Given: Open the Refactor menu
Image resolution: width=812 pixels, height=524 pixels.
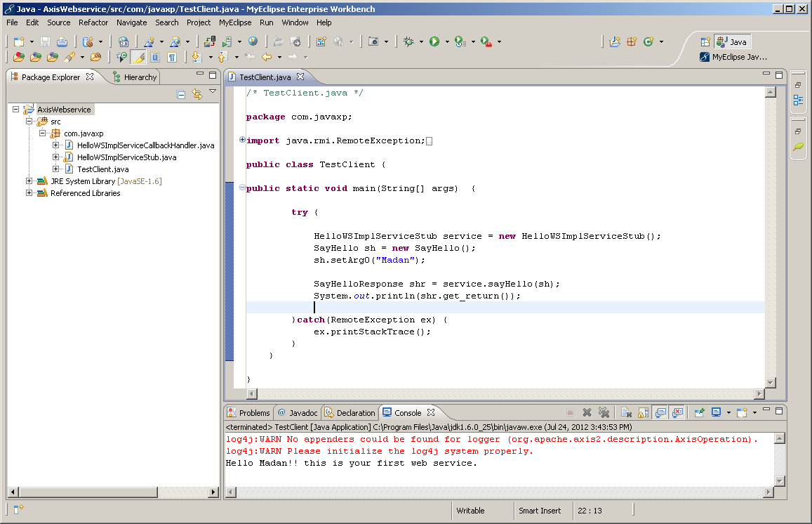Looking at the screenshot, I should pyautogui.click(x=93, y=22).
